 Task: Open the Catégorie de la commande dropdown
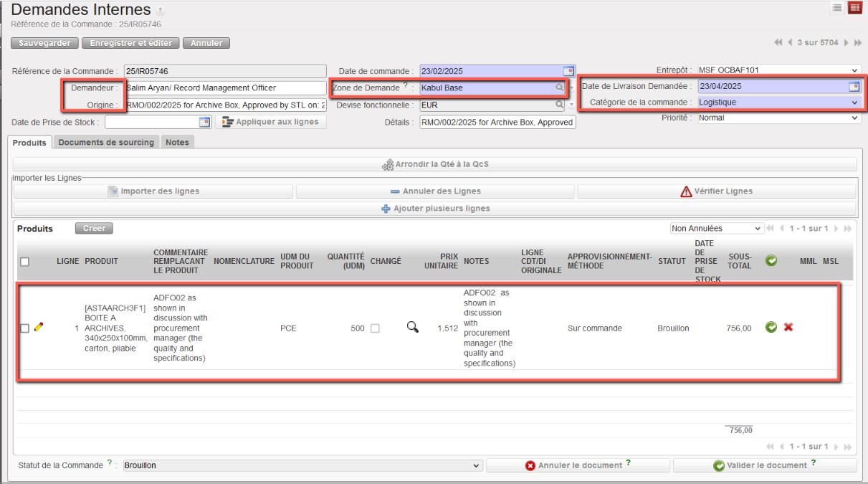tap(778, 103)
